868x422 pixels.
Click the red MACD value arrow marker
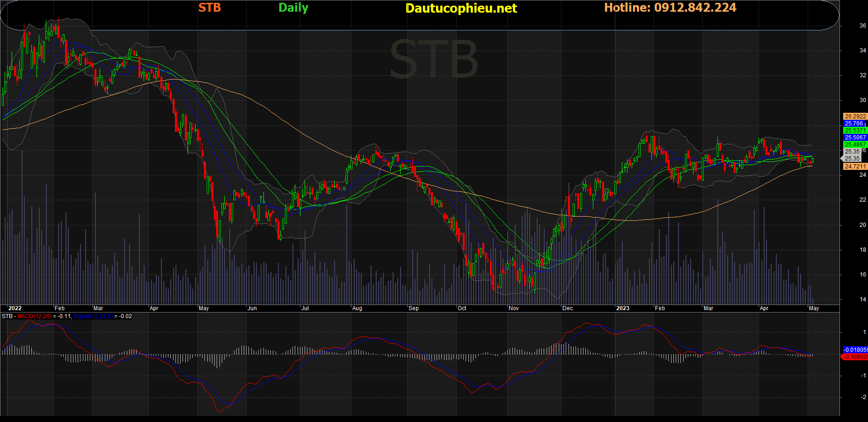click(854, 357)
